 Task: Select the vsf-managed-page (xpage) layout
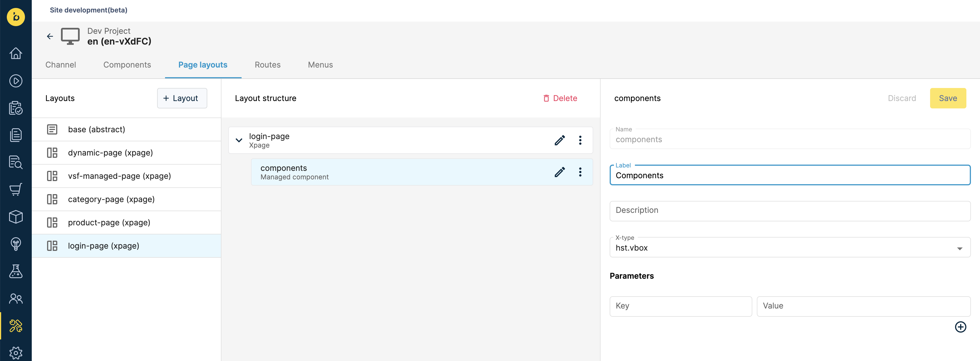(x=126, y=176)
